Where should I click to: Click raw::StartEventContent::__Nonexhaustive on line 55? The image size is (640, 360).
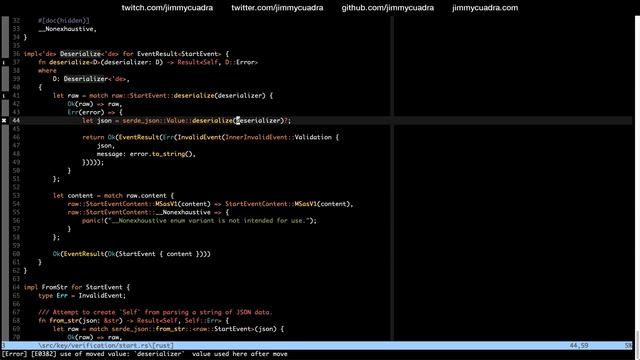point(139,212)
